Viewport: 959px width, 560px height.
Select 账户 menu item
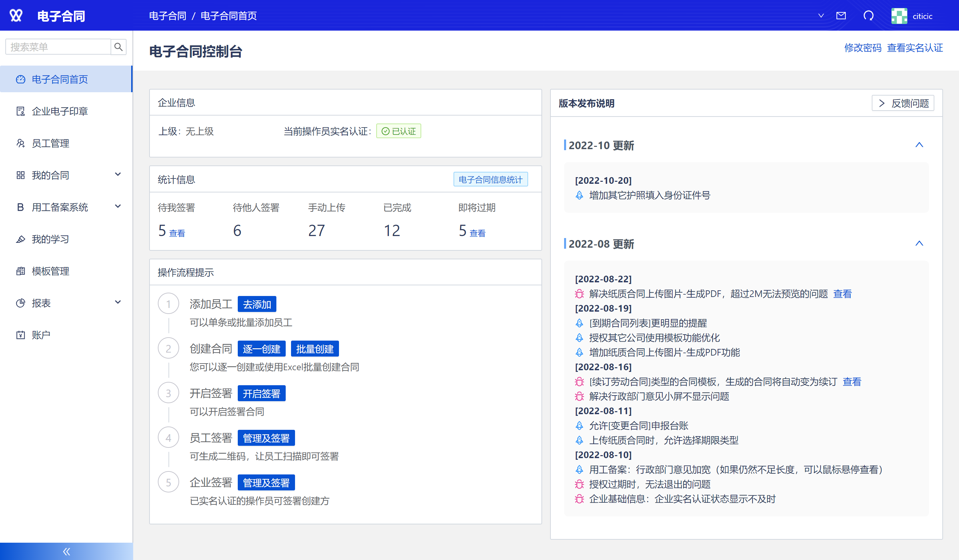(x=41, y=335)
